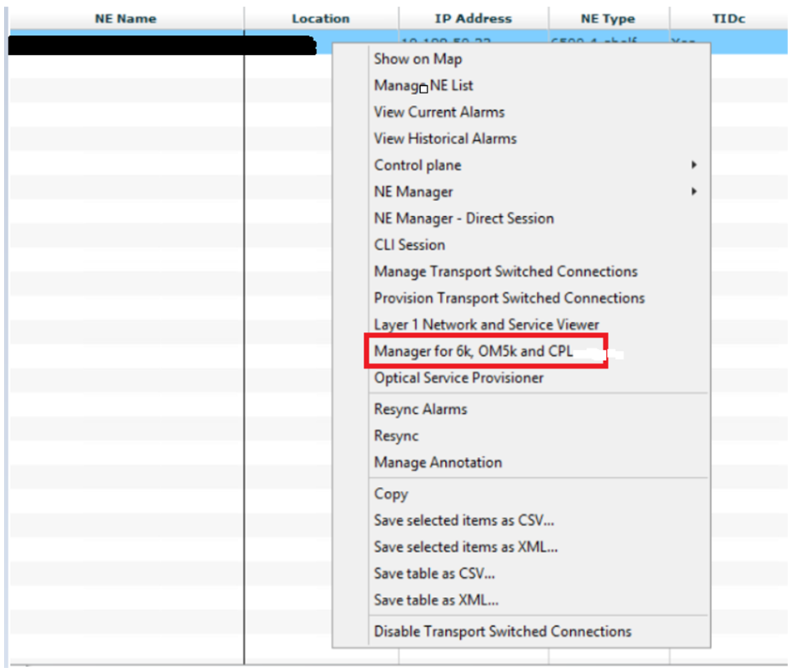Open "Manage Transport Switched Connections"
The image size is (791, 672).
click(504, 272)
